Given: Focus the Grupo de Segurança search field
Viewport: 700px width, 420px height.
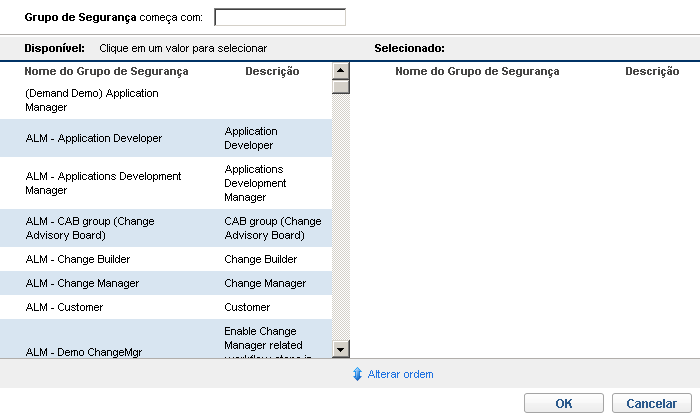Looking at the screenshot, I should pos(280,17).
